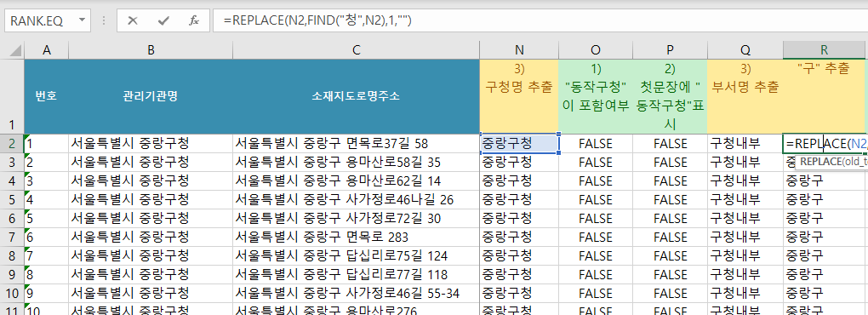Select address 서울특별시 중랑구 면목로37길 58
The height and width of the screenshot is (315, 868).
pos(356,144)
